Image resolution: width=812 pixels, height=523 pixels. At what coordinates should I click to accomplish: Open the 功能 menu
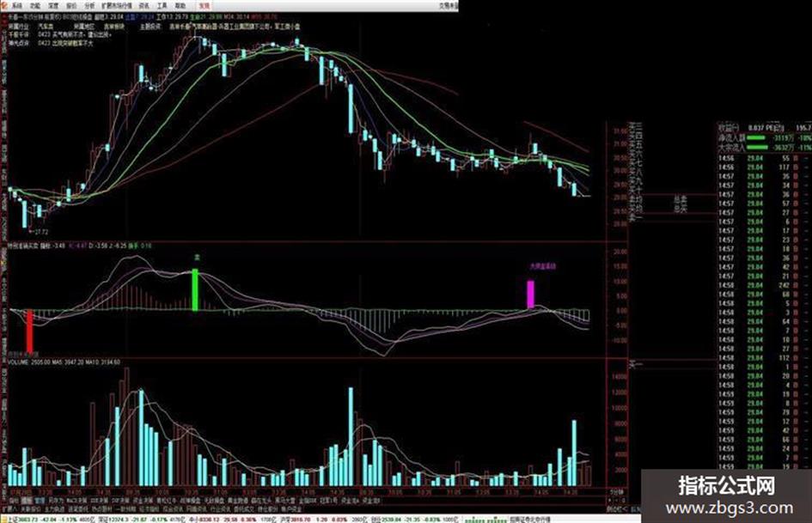pyautogui.click(x=34, y=6)
